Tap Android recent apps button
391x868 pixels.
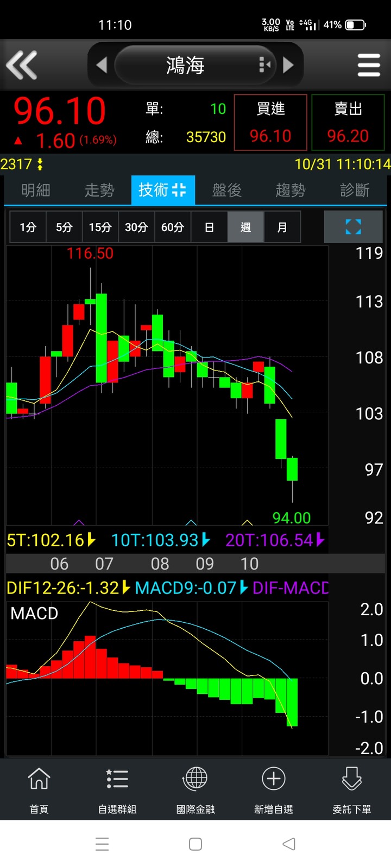pyautogui.click(x=102, y=844)
